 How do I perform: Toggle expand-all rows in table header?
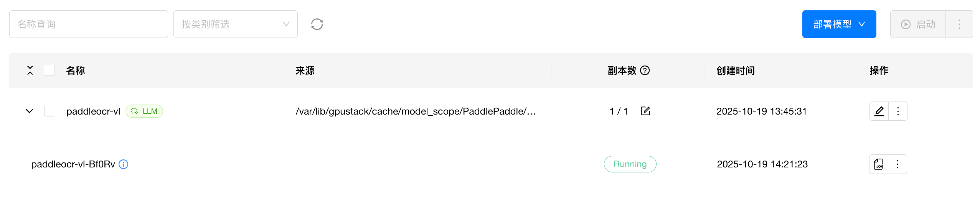click(30, 70)
